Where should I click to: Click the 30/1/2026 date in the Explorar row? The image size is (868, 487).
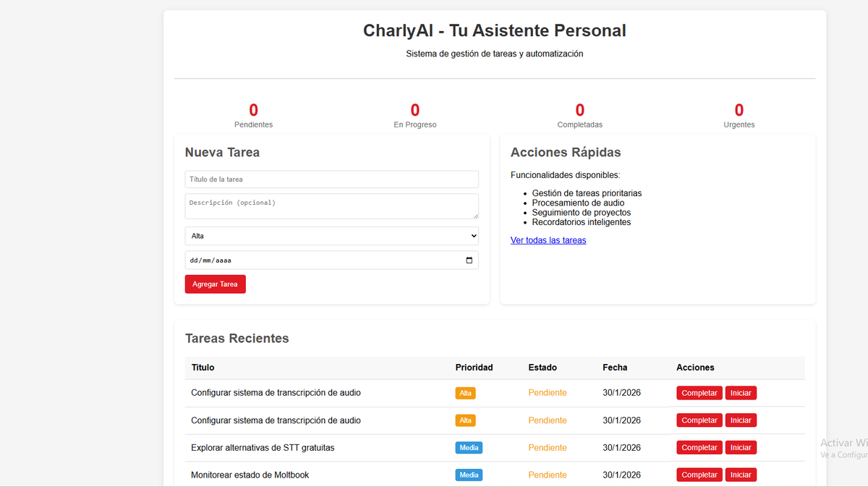[622, 447]
